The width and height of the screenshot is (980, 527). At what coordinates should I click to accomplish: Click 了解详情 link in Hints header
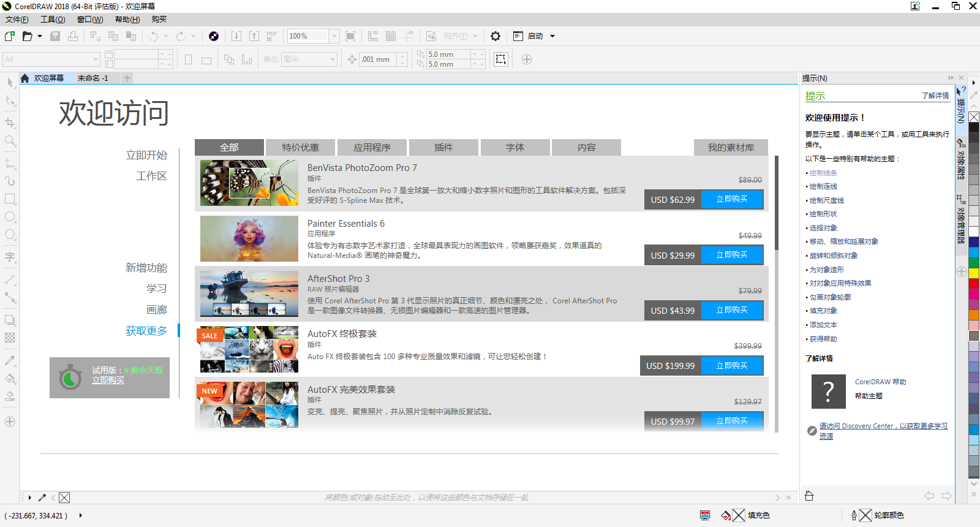point(935,96)
